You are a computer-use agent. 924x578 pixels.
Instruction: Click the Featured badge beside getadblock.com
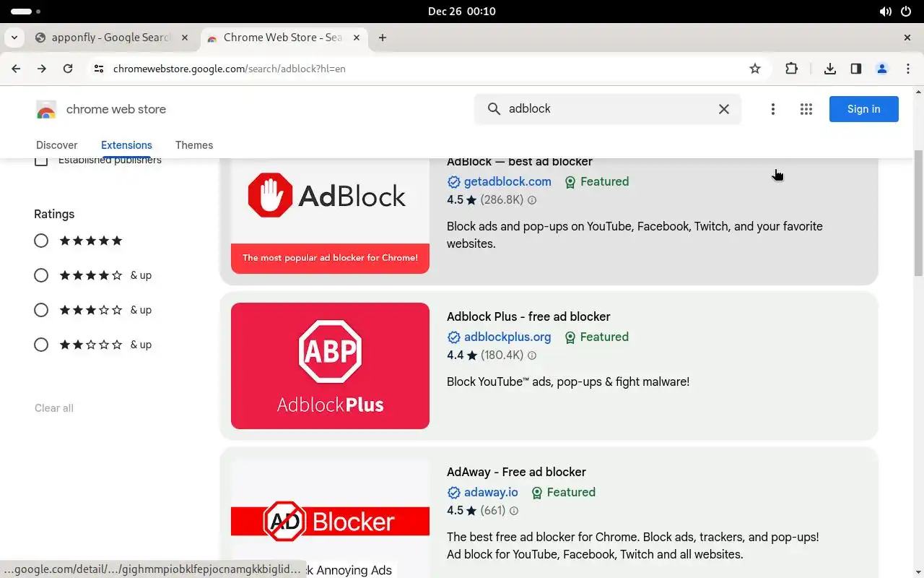pos(596,182)
